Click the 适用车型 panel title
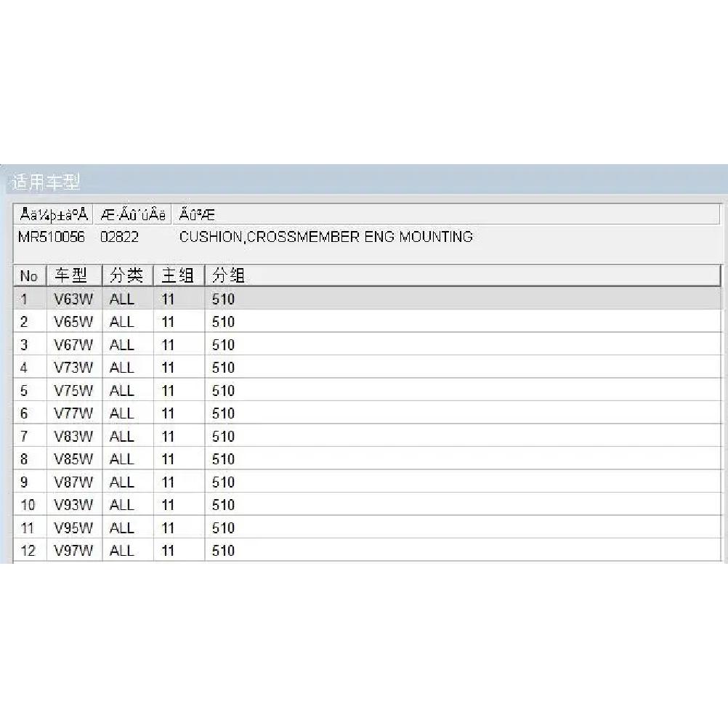728x728 pixels. point(46,182)
